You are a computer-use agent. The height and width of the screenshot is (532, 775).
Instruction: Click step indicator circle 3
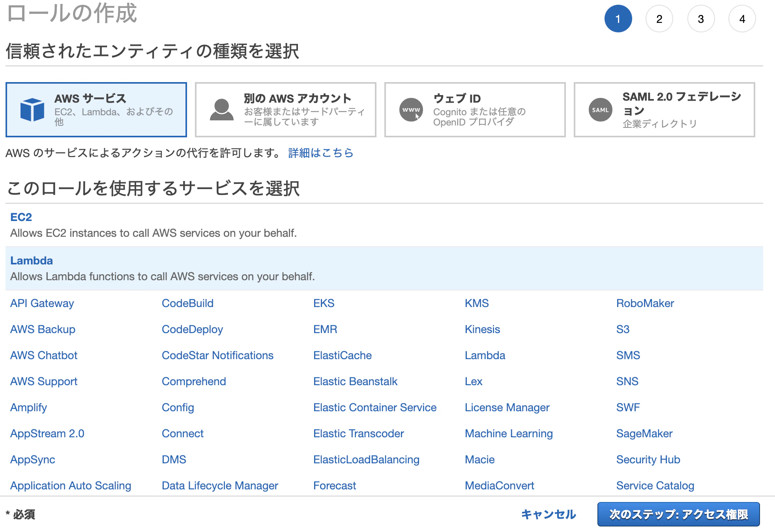[701, 18]
